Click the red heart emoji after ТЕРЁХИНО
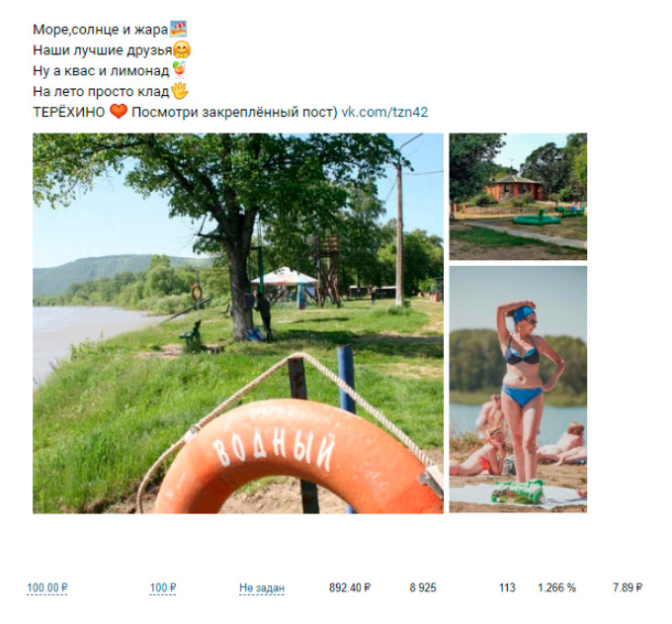The width and height of the screenshot is (672, 624). [119, 112]
